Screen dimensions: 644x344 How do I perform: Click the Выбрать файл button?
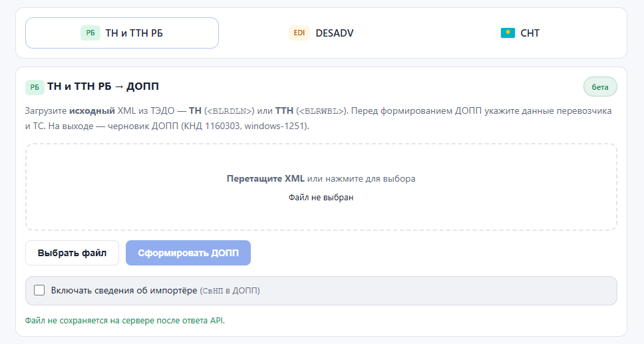(73, 253)
